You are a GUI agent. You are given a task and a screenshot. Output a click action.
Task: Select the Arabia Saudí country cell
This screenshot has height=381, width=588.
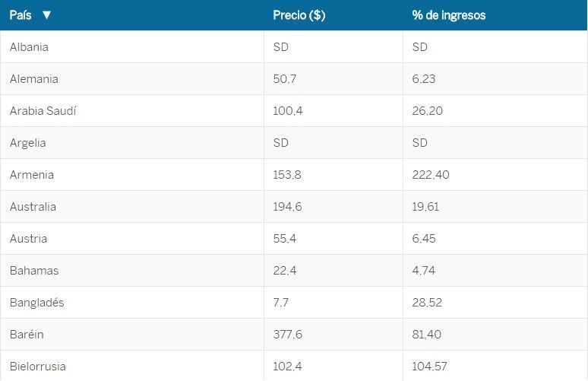coord(43,111)
